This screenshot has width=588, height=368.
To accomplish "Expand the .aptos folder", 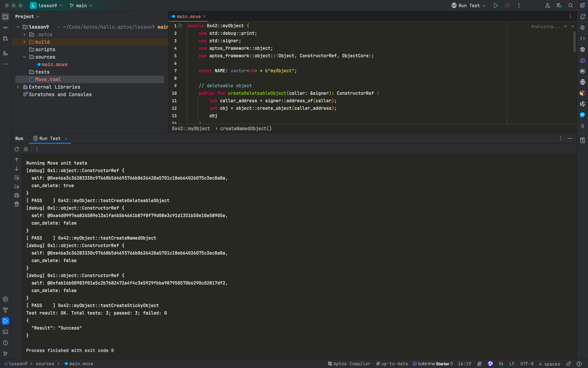I will click(24, 35).
